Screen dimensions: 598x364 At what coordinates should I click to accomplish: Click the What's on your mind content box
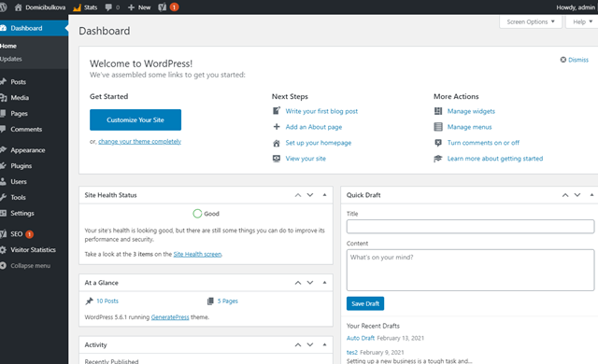[x=470, y=270]
